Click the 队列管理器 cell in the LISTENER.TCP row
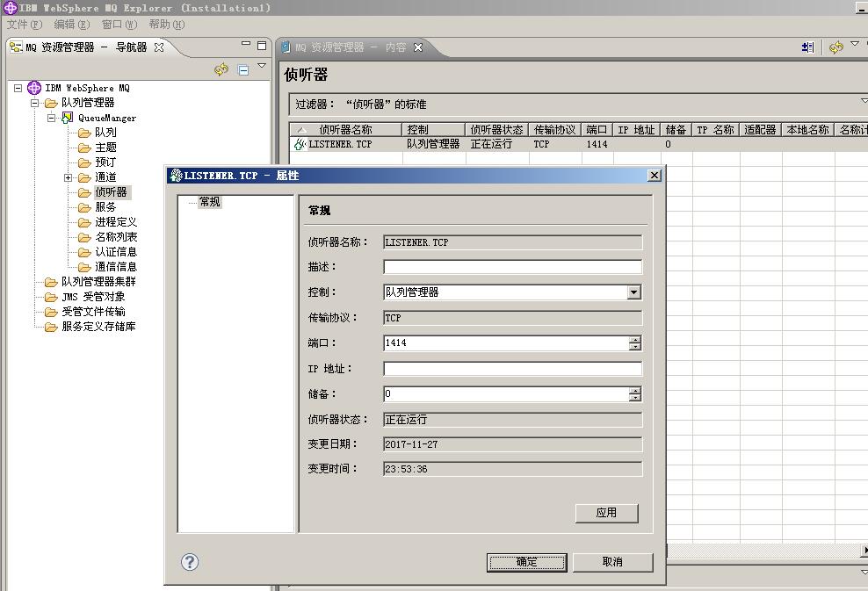 coord(433,144)
